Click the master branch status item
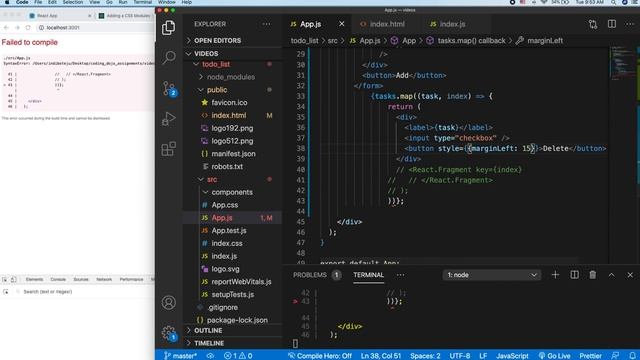The image size is (640, 360). [180, 356]
